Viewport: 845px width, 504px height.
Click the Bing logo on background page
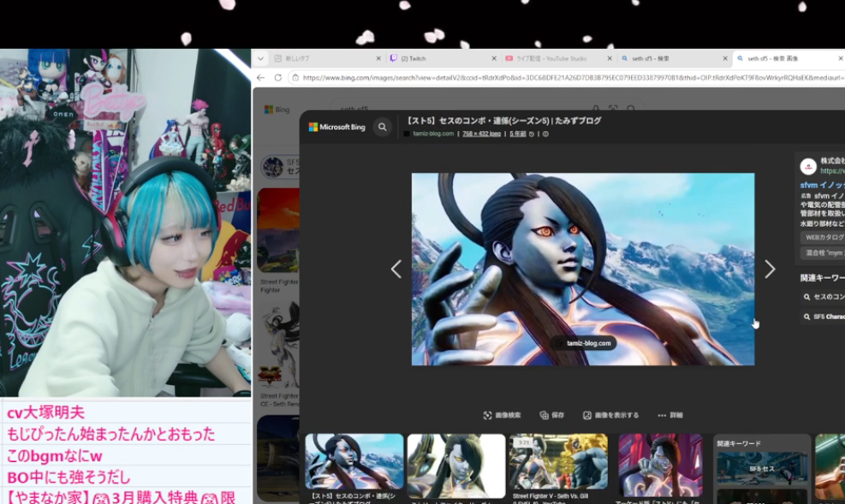pos(277,110)
